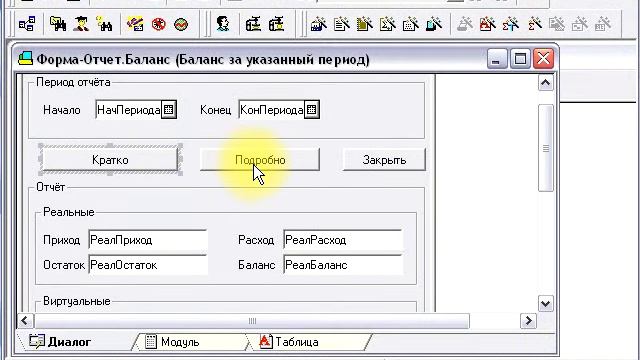Click the greyed picture wand icon

(557, 24)
